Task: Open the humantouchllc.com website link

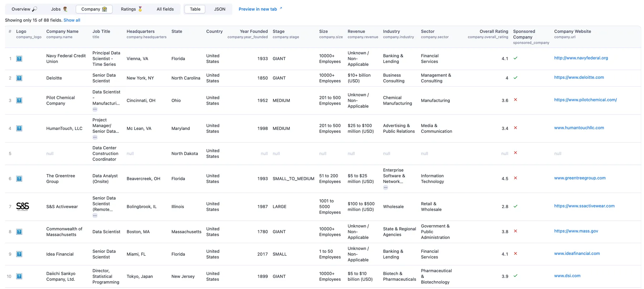Action: coord(579,128)
